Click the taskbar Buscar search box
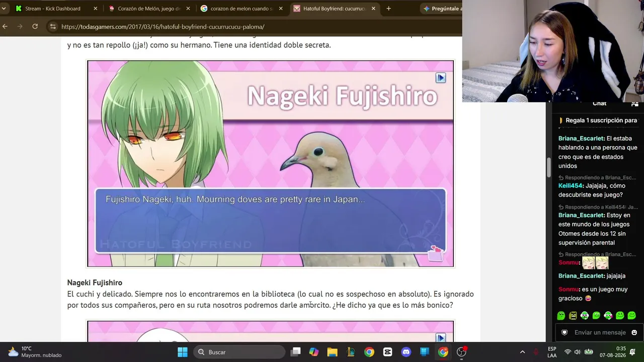The width and height of the screenshot is (644, 362). (239, 352)
